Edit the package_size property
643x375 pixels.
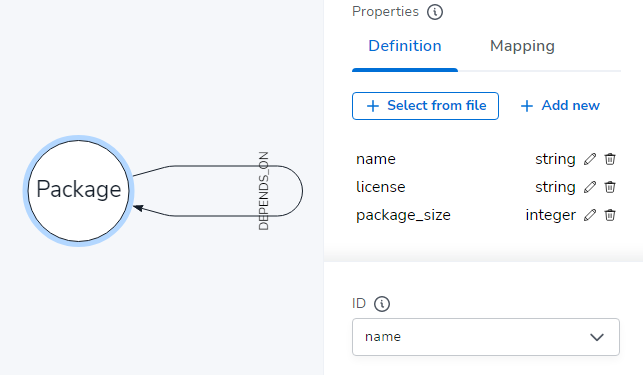[590, 215]
